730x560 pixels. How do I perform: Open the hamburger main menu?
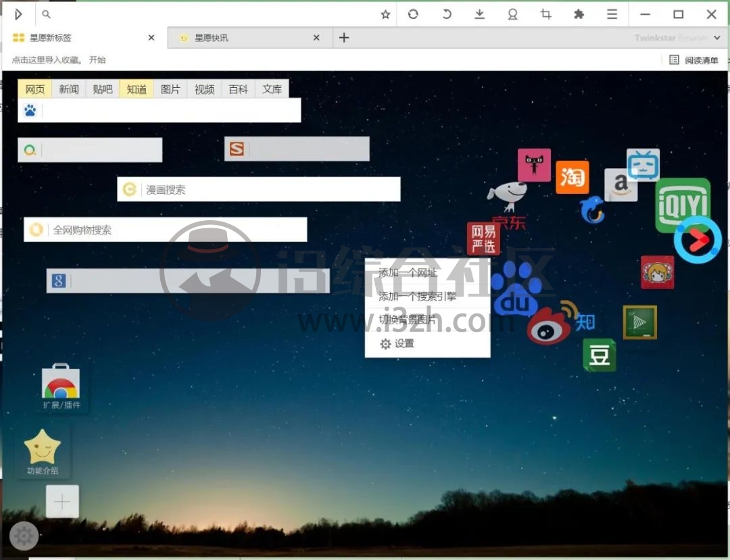[x=612, y=14]
